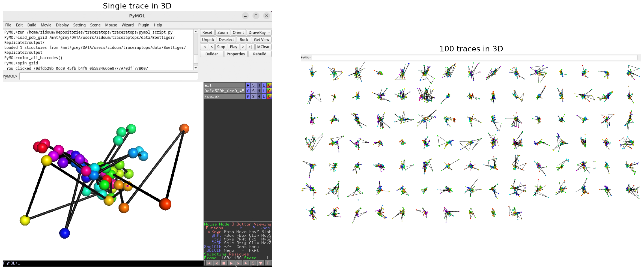Toggle visibility of the 'all' object entry
This screenshot has width=644, height=270.
224,85
